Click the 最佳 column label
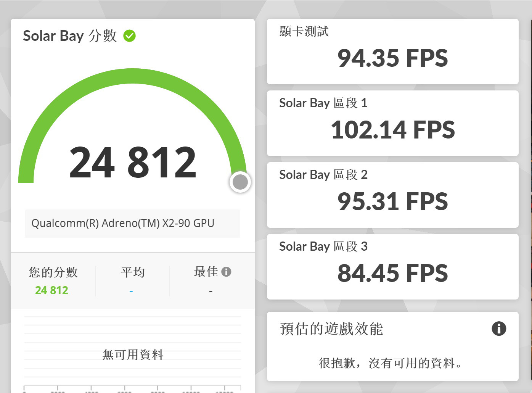 (x=206, y=272)
